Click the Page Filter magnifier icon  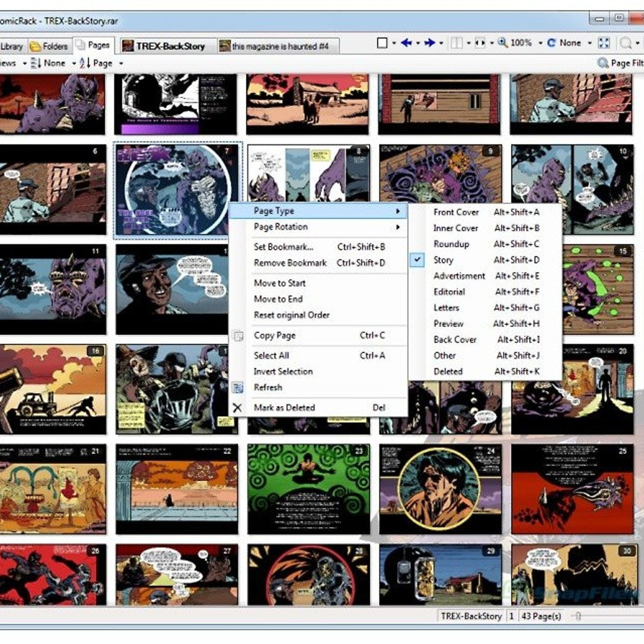coord(603,63)
